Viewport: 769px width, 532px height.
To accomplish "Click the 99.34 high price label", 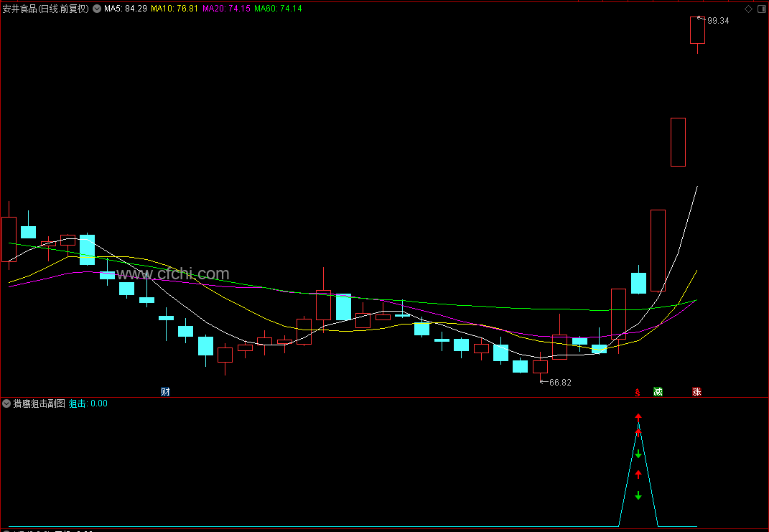I will [718, 21].
